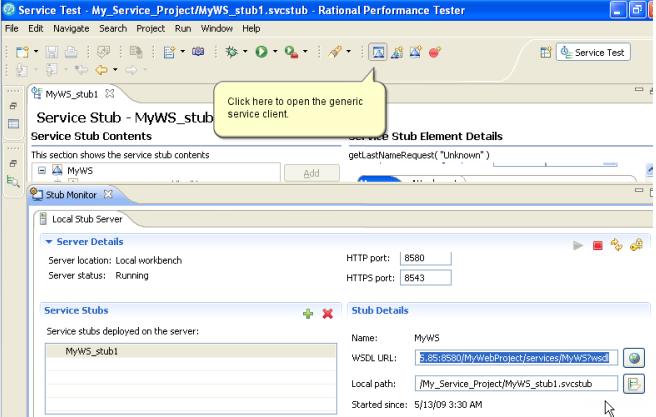Click the Service Test perspective button
Image resolution: width=656 pixels, height=417 pixels.
[x=593, y=52]
